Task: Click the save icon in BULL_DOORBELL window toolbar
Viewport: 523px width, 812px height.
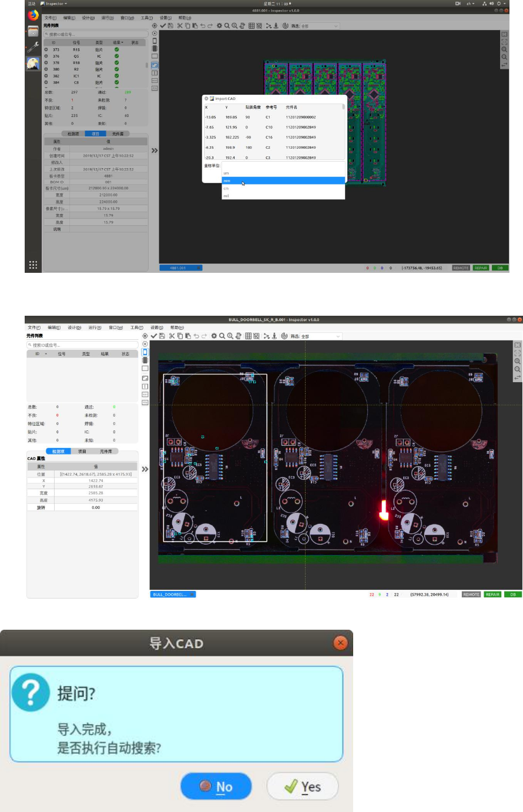Action: pyautogui.click(x=162, y=336)
